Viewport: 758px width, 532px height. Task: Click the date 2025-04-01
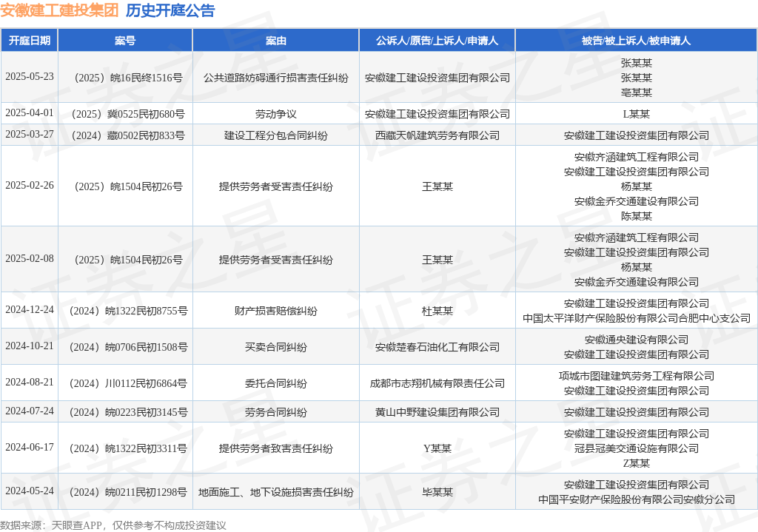click(30, 113)
